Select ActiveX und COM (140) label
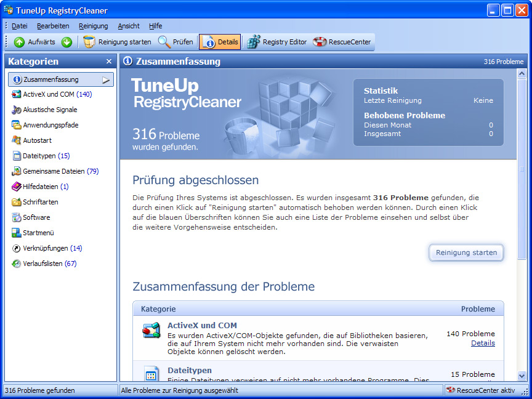Viewport: 532px width, 399px height. [x=57, y=94]
